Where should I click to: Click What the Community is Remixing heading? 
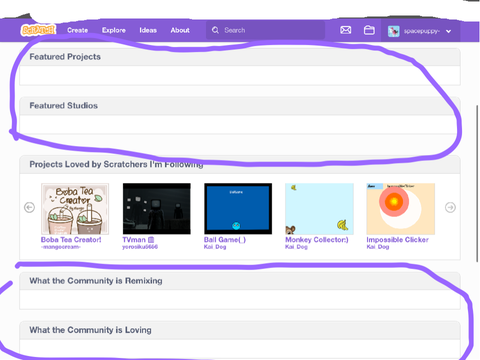(x=96, y=281)
